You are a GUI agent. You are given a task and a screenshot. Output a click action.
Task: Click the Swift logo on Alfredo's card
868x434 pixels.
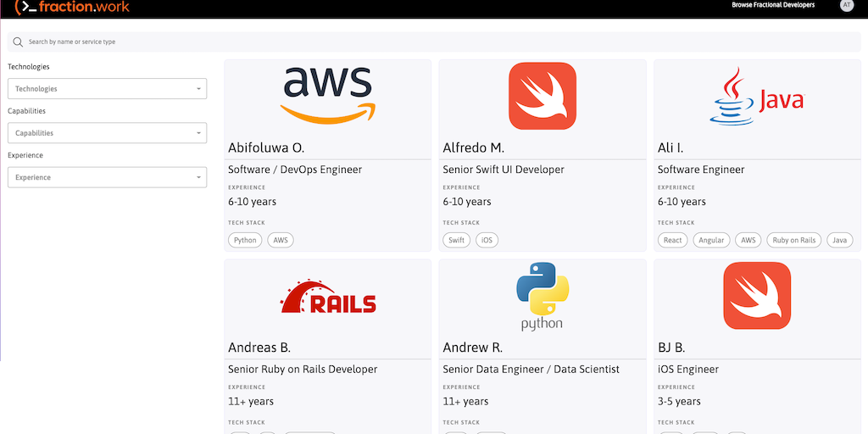point(542,96)
